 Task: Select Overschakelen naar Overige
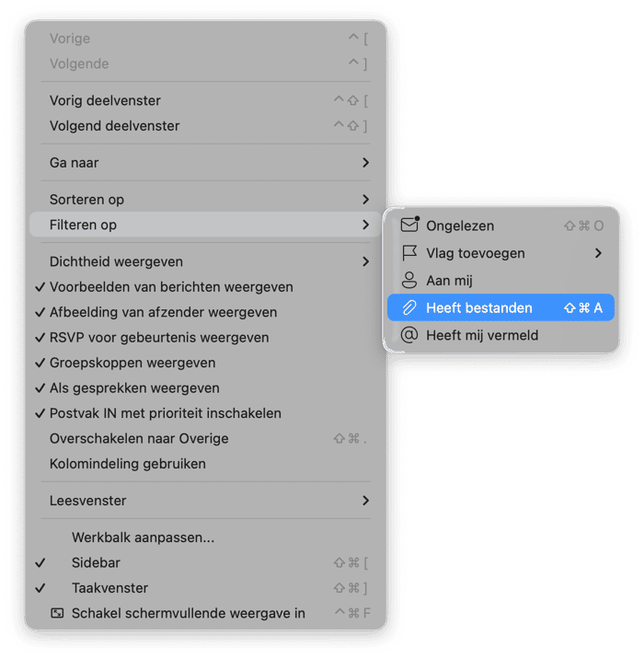pyautogui.click(x=139, y=439)
